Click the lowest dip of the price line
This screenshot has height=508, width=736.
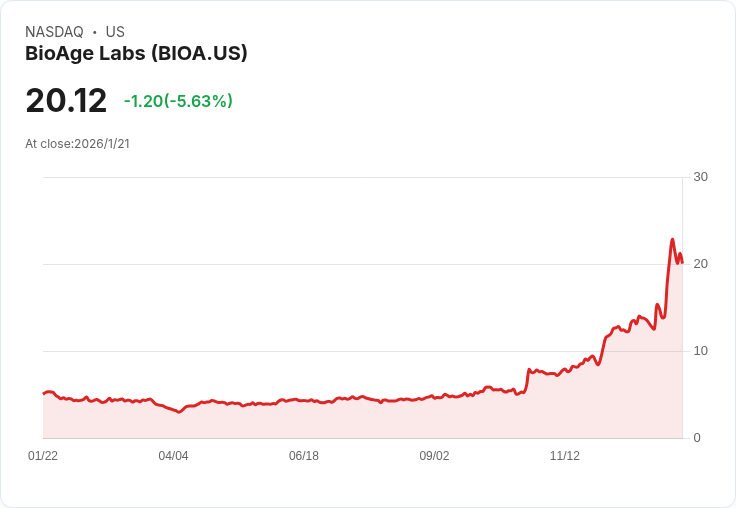(x=179, y=411)
